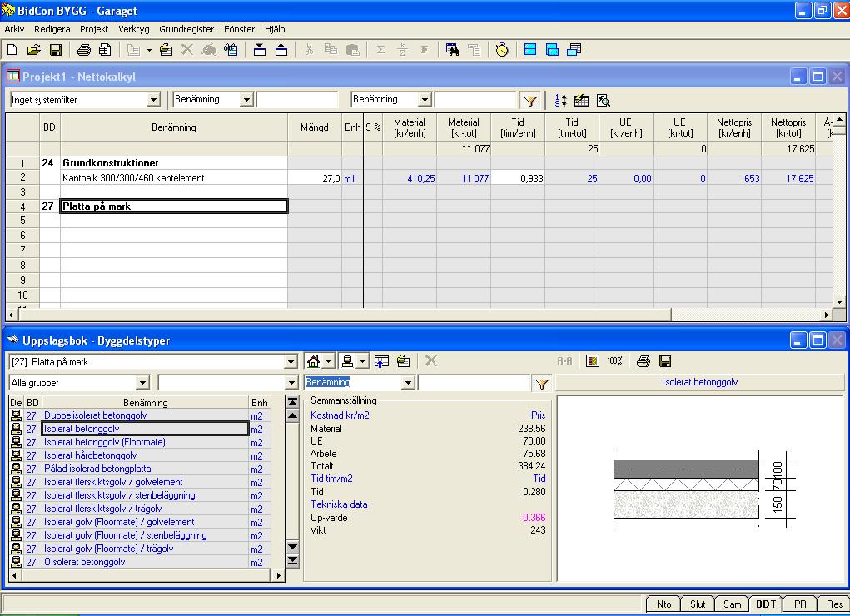Click the Isolerat betonggolv header button
850x616 pixels.
(700, 382)
